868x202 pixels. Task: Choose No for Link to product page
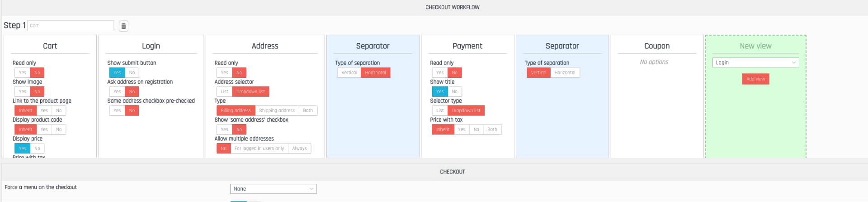click(59, 111)
